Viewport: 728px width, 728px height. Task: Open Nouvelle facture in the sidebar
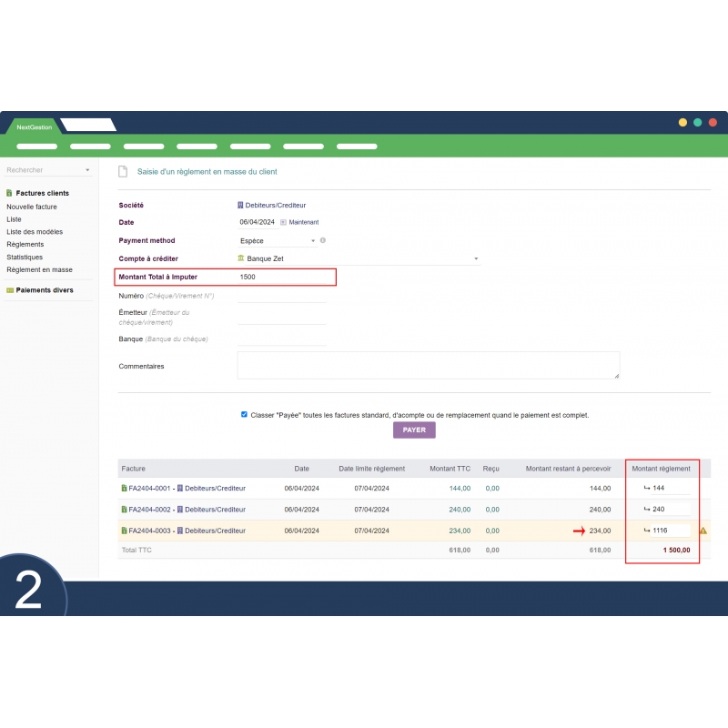(32, 207)
